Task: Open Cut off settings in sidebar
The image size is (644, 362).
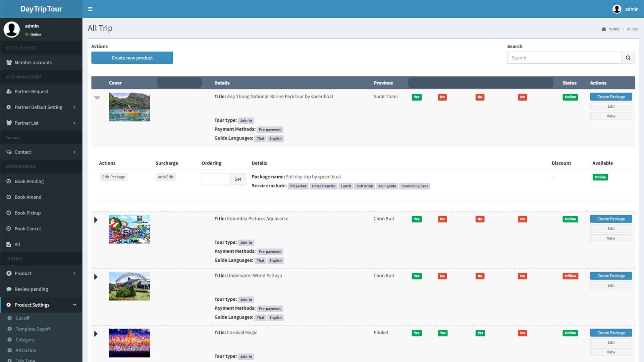Action: pyautogui.click(x=22, y=318)
